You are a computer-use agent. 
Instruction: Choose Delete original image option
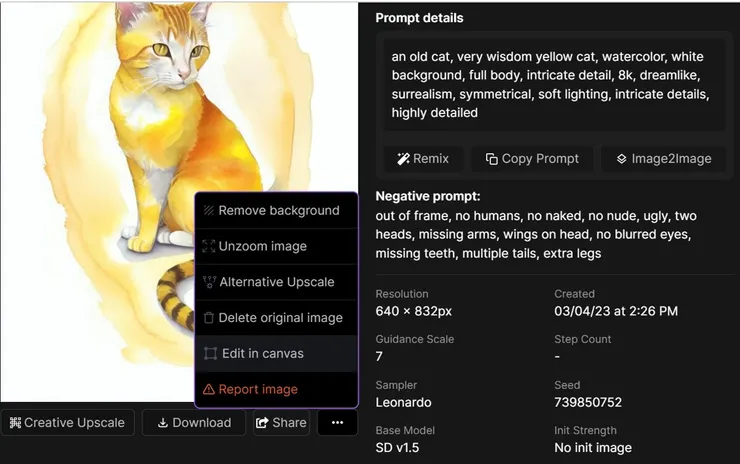280,318
